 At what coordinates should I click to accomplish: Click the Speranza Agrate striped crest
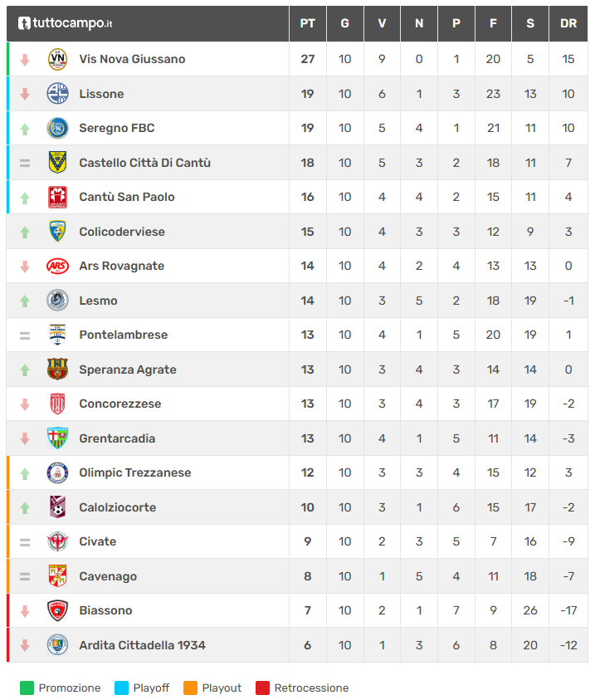point(57,370)
